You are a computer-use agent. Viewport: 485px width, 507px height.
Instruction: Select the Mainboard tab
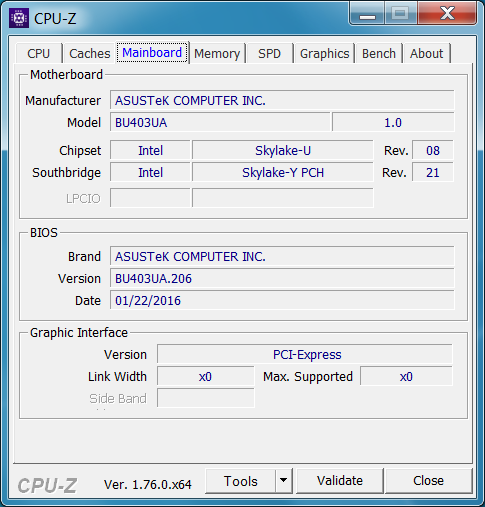152,53
